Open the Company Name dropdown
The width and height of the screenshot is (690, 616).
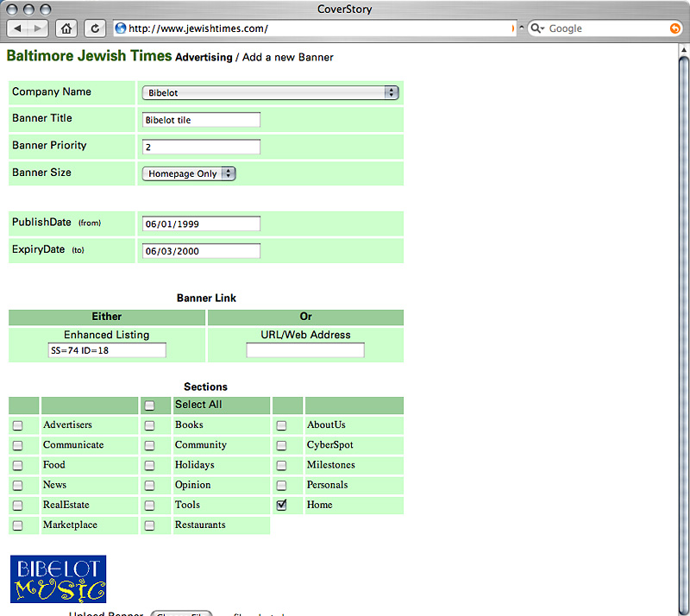(x=270, y=92)
